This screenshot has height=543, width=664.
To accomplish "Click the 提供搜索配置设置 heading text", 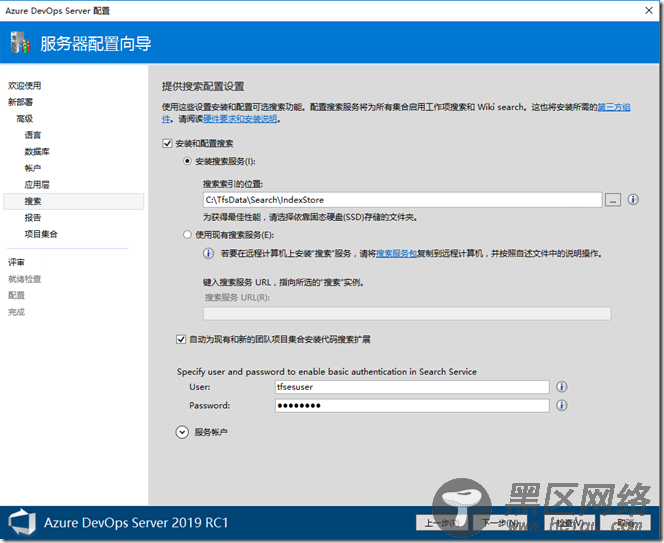I will (x=203, y=87).
